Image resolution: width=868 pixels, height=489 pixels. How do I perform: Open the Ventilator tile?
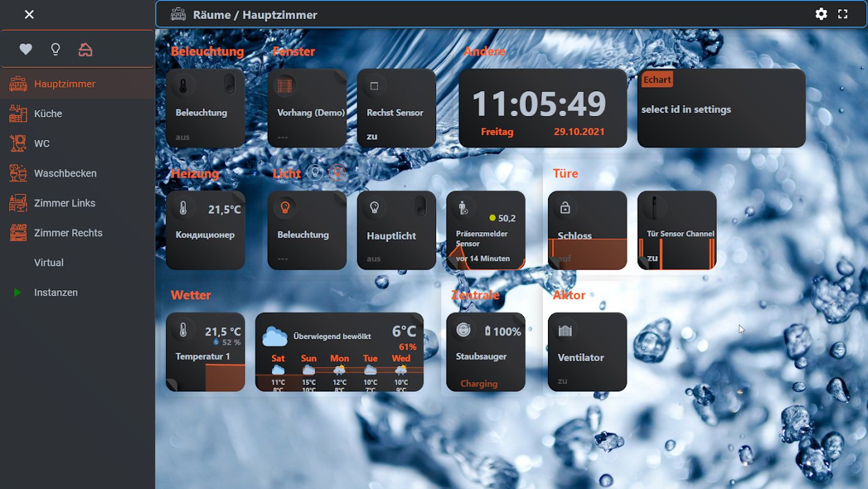coord(588,352)
